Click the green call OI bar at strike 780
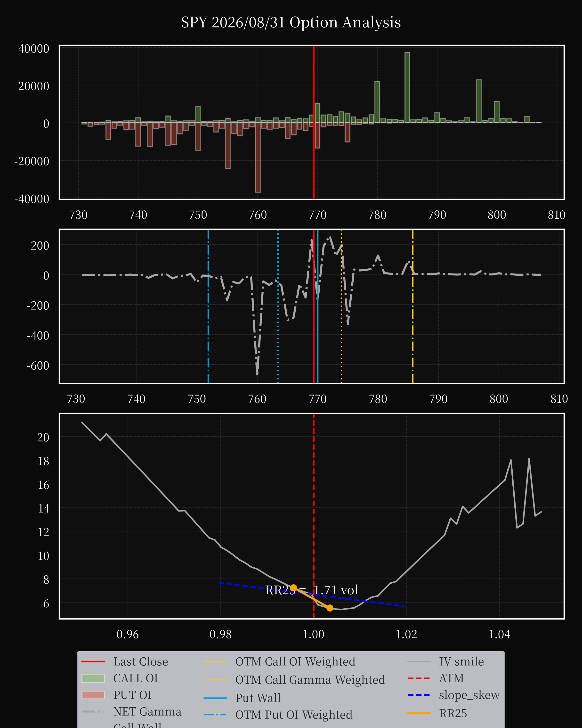The height and width of the screenshot is (728, 582). 377,102
